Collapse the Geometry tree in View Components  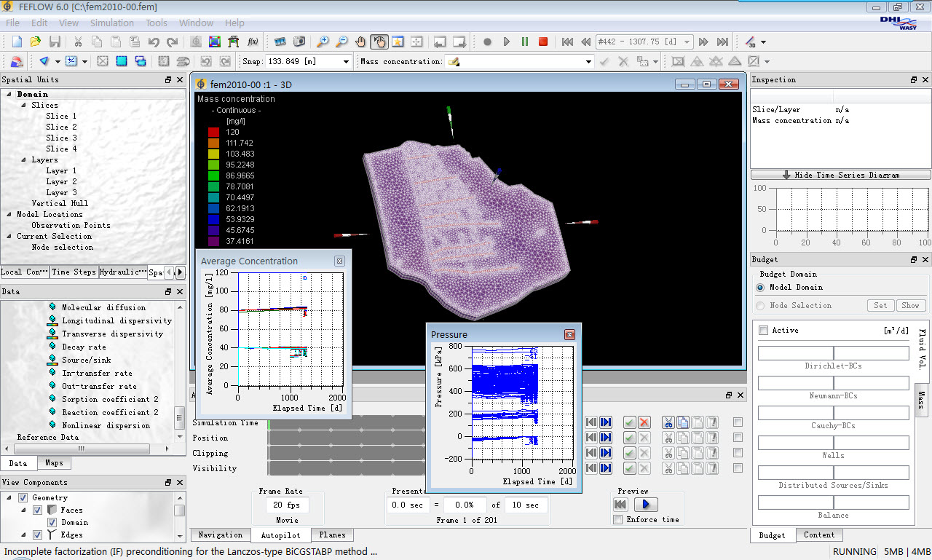tap(9, 497)
